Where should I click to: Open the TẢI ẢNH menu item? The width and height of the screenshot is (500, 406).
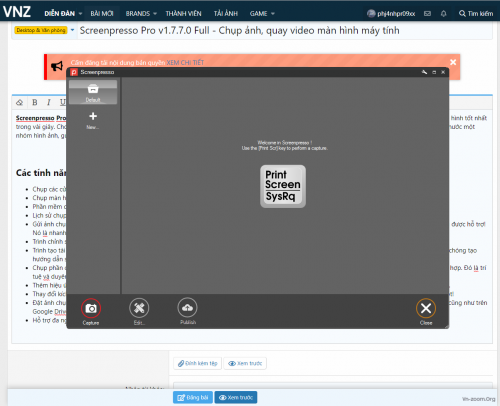[226, 14]
